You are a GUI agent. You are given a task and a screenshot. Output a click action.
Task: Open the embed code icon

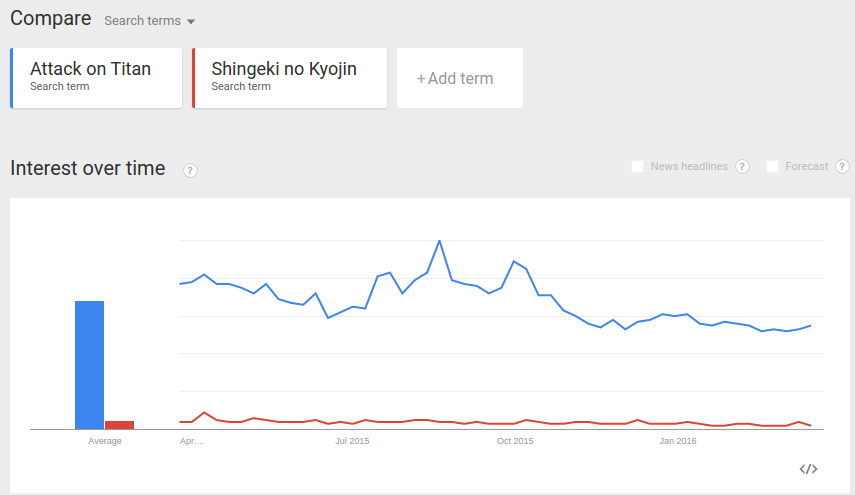pos(808,469)
